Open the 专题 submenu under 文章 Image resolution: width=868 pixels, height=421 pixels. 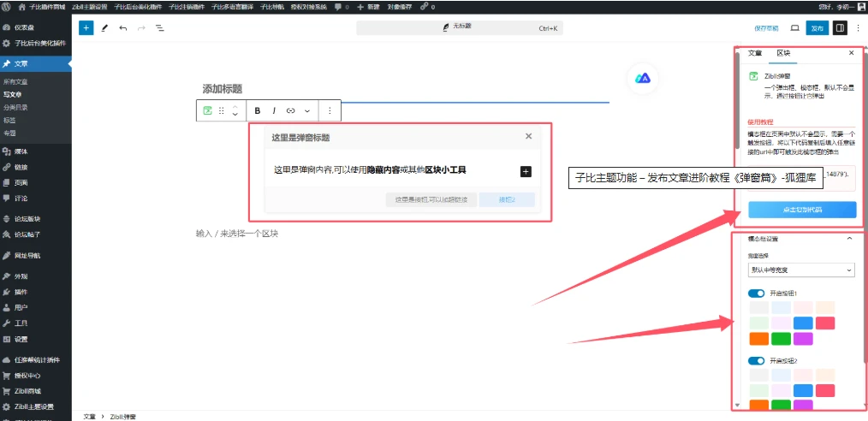[x=9, y=133]
